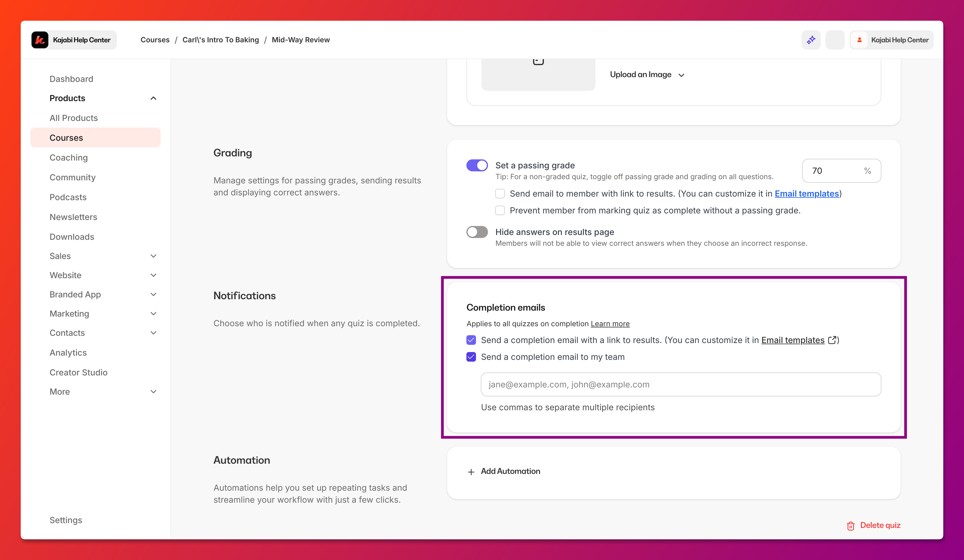This screenshot has width=964, height=560.
Task: Open the AI sparkle assistant icon
Action: [811, 40]
